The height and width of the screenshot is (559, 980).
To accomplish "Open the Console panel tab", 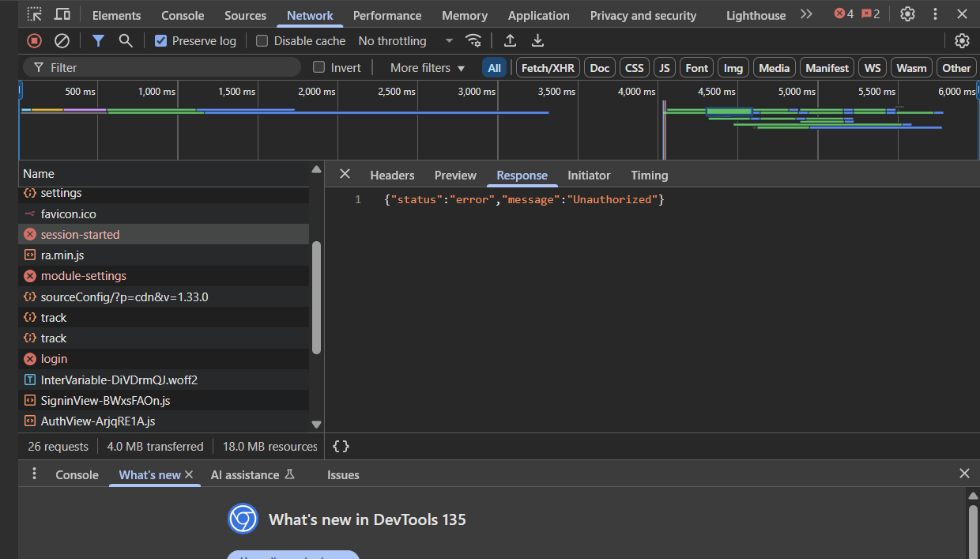I will coord(183,16).
